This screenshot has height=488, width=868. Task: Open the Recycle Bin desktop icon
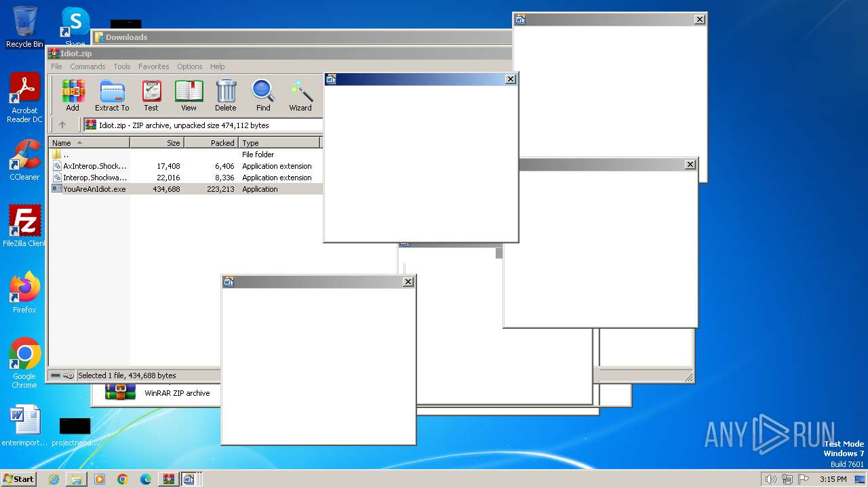[24, 27]
